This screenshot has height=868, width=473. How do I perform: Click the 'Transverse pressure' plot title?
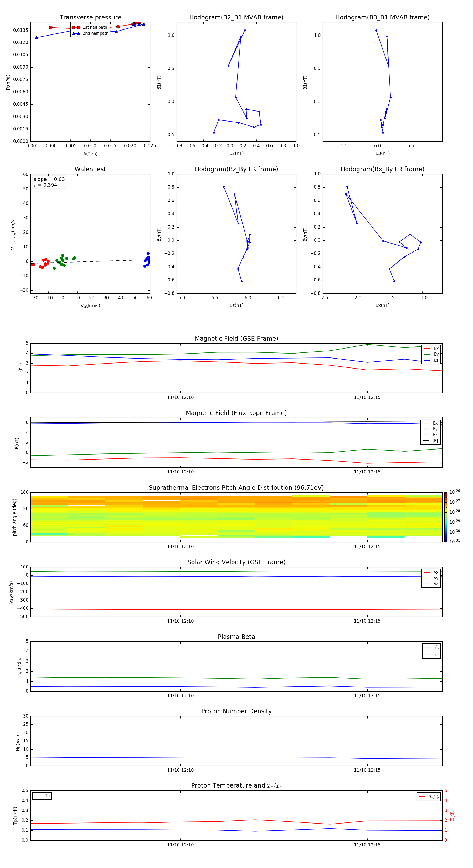point(90,18)
